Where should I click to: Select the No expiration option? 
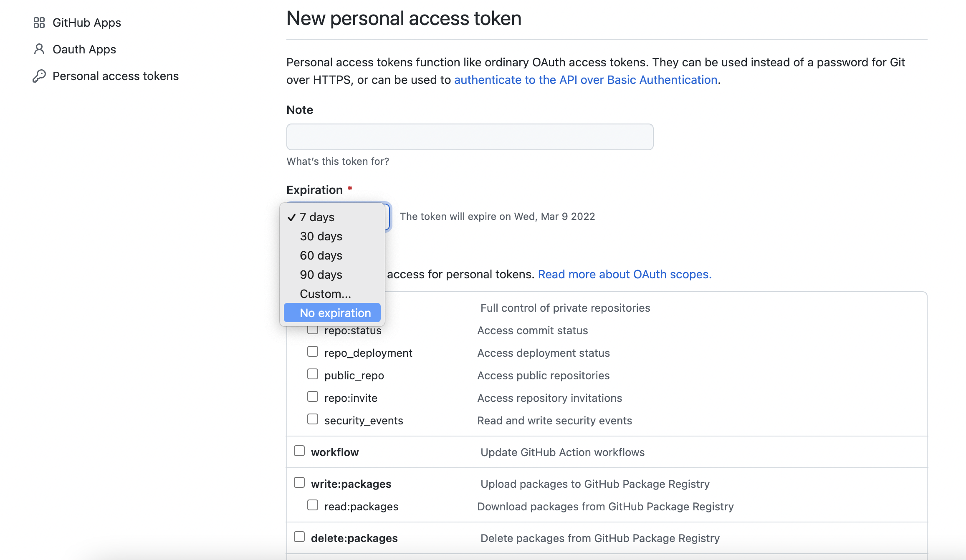pyautogui.click(x=332, y=313)
